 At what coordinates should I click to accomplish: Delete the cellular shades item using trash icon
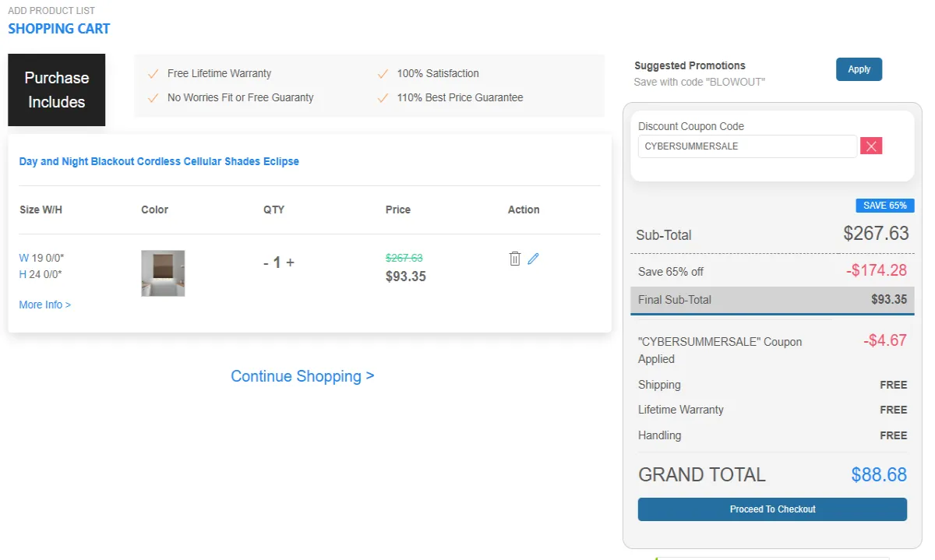pyautogui.click(x=514, y=258)
